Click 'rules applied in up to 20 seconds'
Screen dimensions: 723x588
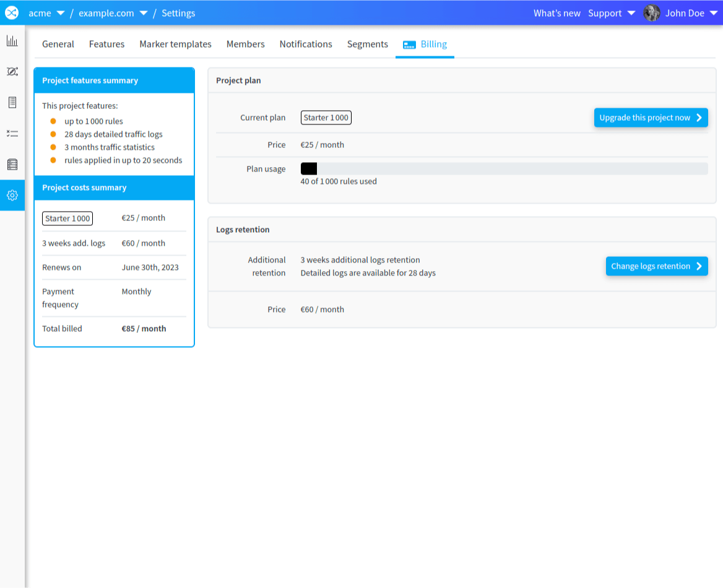click(x=123, y=160)
